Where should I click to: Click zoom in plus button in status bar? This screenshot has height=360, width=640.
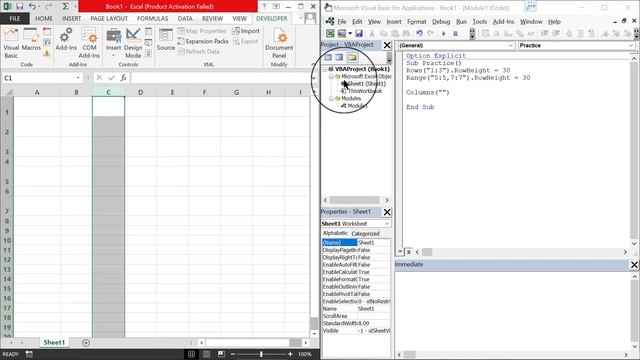[x=290, y=354]
